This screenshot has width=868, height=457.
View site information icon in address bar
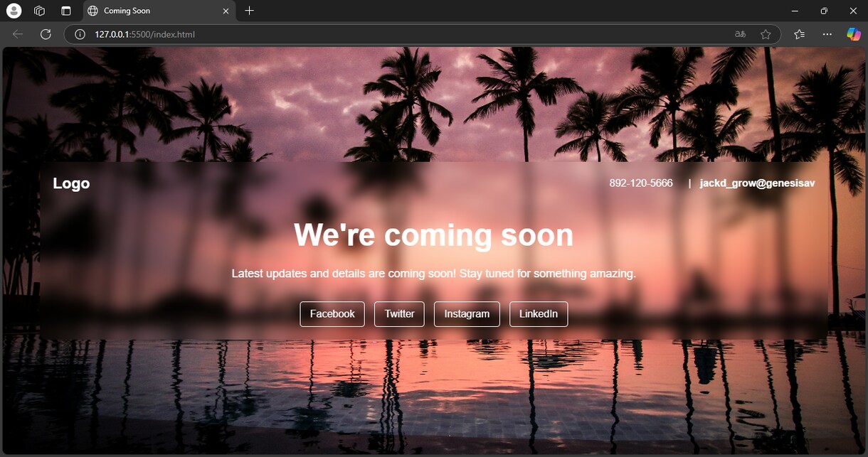coord(80,34)
